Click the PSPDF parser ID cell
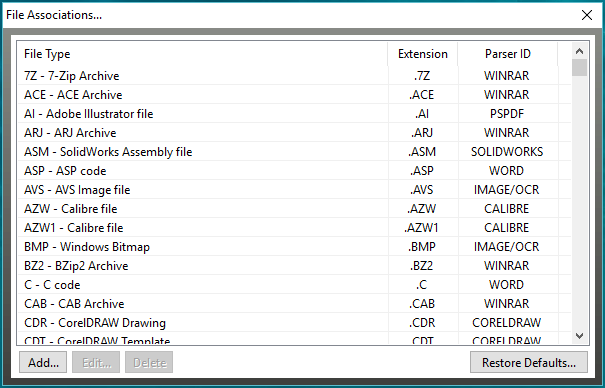Image resolution: width=605 pixels, height=388 pixels. [x=507, y=114]
